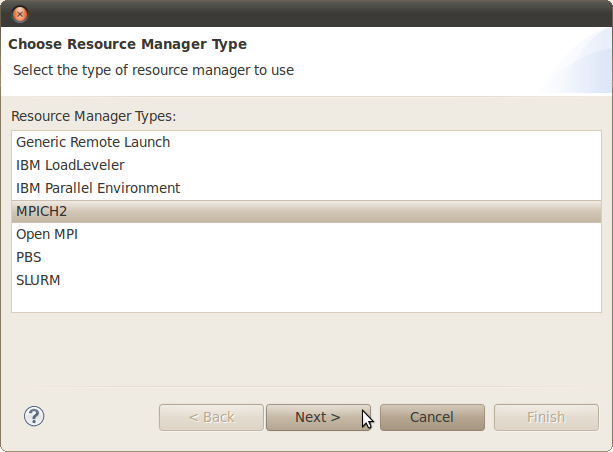This screenshot has width=613, height=452.
Task: Close the dialog with the red button
Action: [x=20, y=14]
